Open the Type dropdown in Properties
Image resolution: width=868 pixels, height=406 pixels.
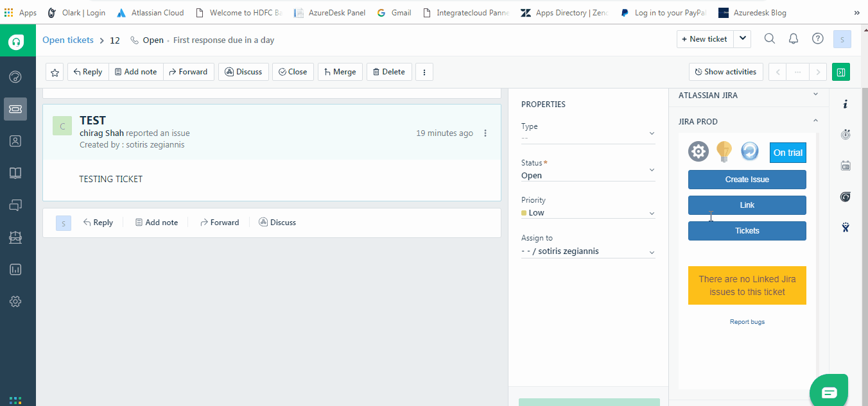588,133
